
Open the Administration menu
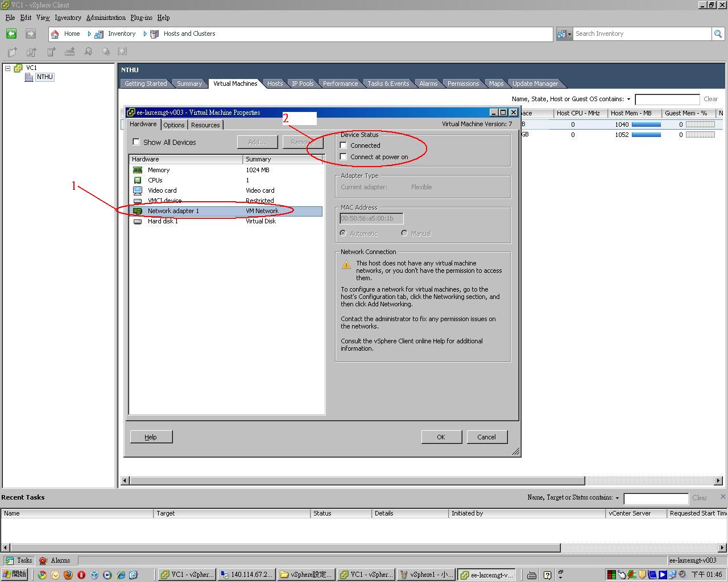point(106,18)
